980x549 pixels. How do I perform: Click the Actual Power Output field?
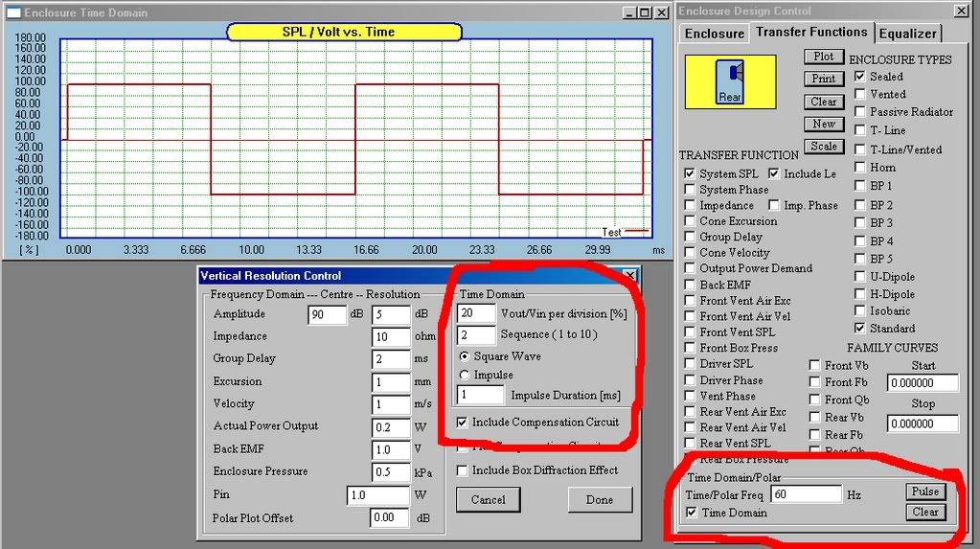point(391,427)
